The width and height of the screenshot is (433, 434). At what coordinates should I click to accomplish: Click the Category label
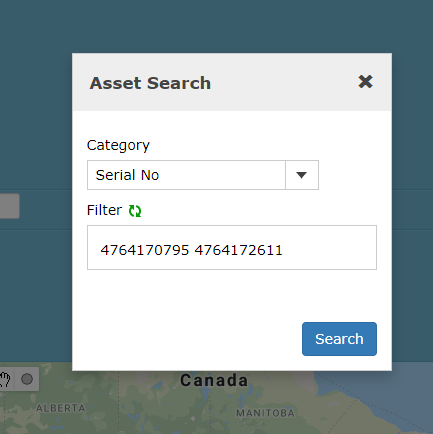point(118,145)
